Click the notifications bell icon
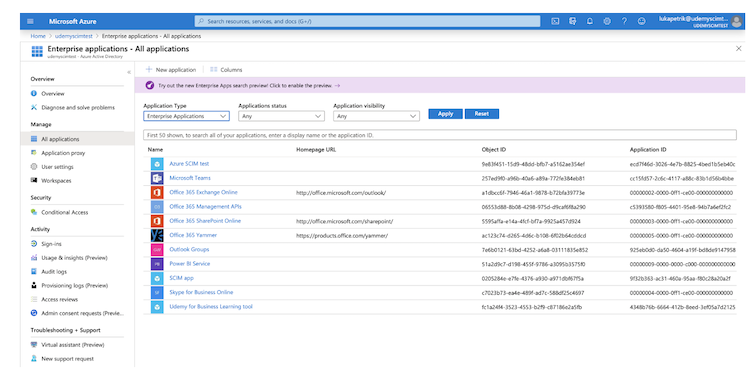Screen dimensions: 750x380 [590, 21]
